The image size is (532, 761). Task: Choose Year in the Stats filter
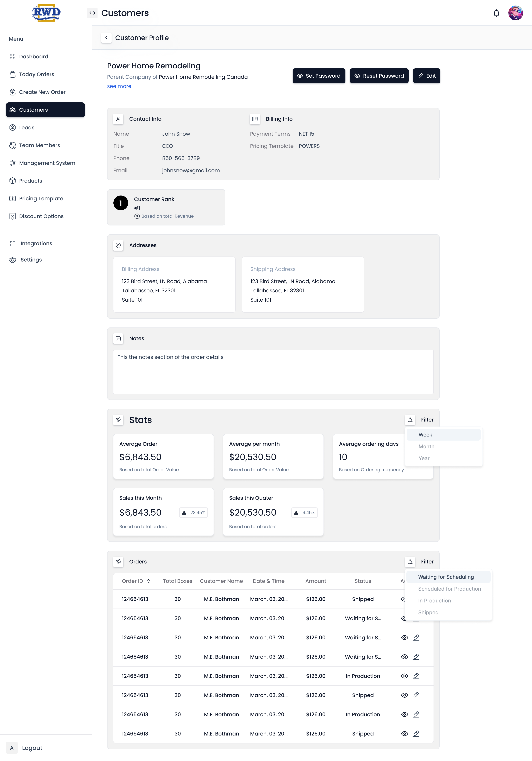[x=443, y=458]
